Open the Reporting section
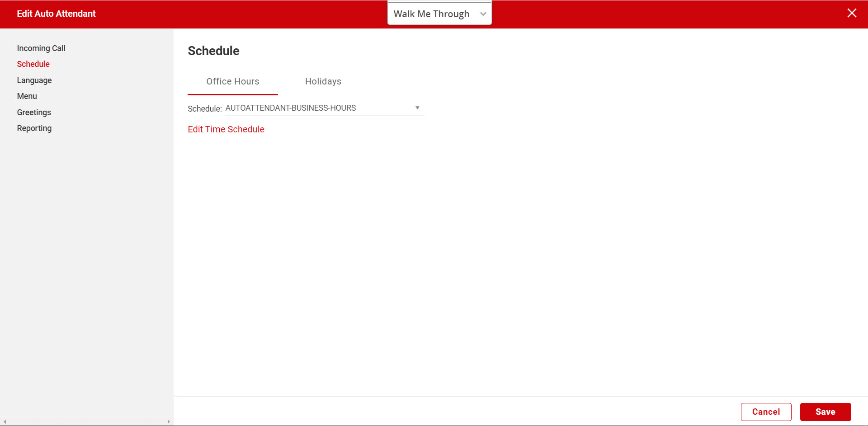 coord(34,128)
